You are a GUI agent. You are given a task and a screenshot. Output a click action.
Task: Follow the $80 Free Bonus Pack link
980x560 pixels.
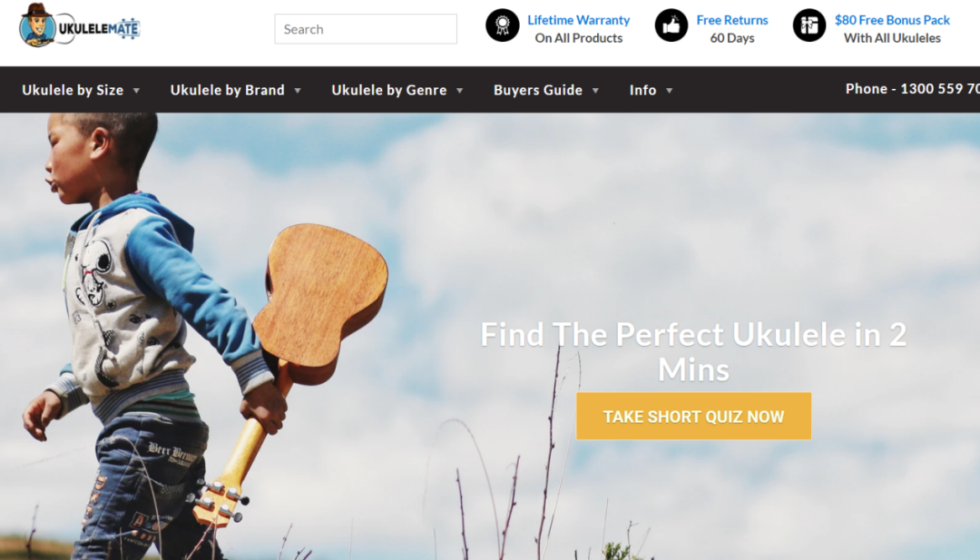(x=892, y=20)
